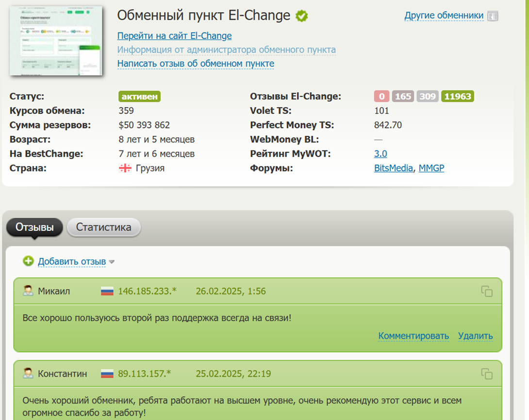529x420 pixels.
Task: Click the red 0 reviews badge
Action: click(381, 97)
